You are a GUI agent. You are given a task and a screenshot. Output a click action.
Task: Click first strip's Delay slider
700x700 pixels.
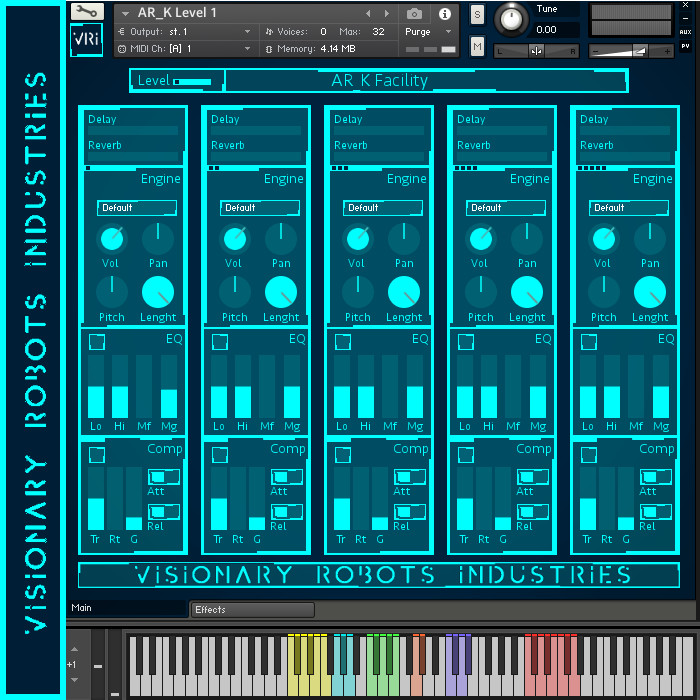(x=133, y=130)
